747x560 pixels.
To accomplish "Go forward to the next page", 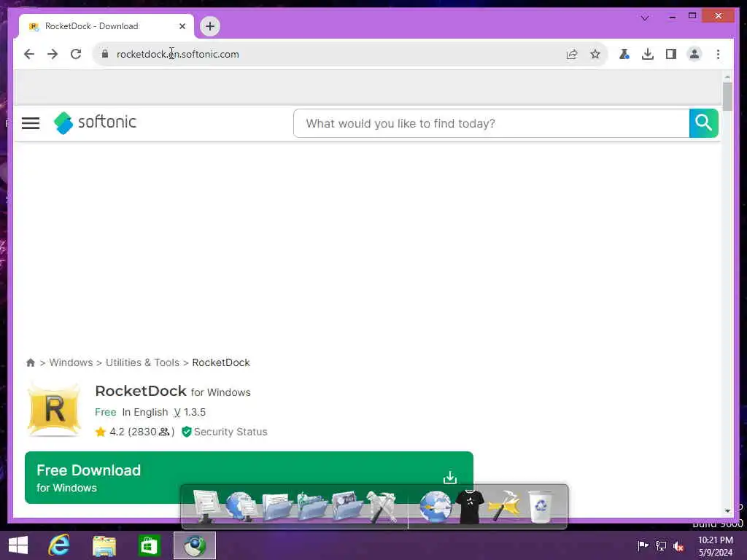I will tap(53, 54).
